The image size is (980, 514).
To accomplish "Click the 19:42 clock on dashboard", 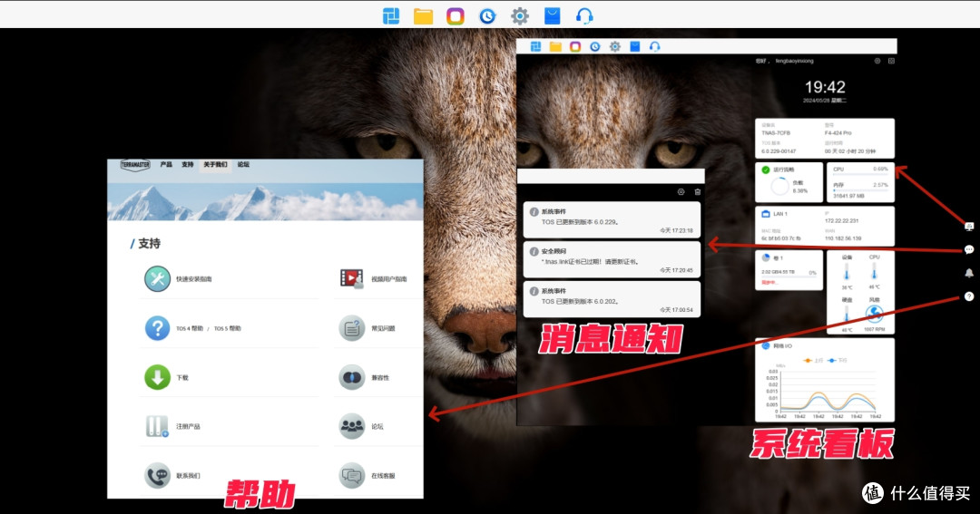I will click(825, 87).
